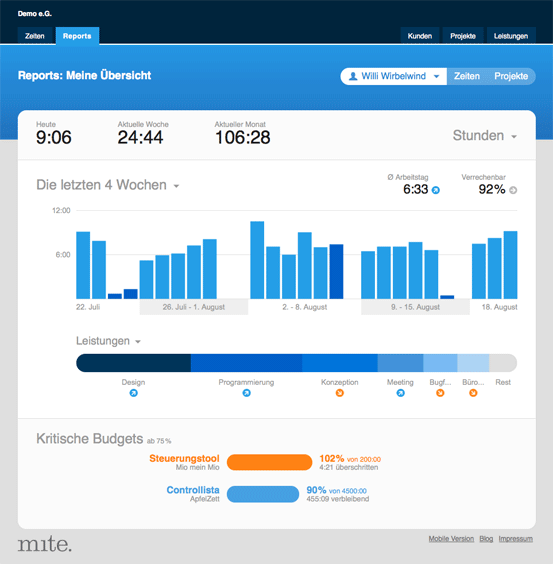Image resolution: width=553 pixels, height=564 pixels.
Task: Click the tallest bar in the 2. - 8. August week
Action: click(257, 260)
